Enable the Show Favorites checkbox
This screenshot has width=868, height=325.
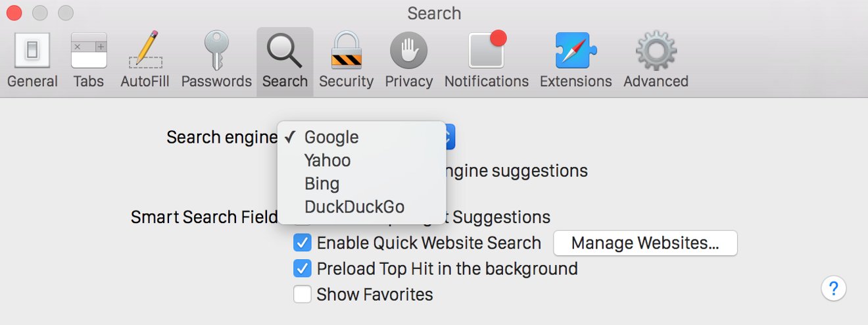(302, 294)
